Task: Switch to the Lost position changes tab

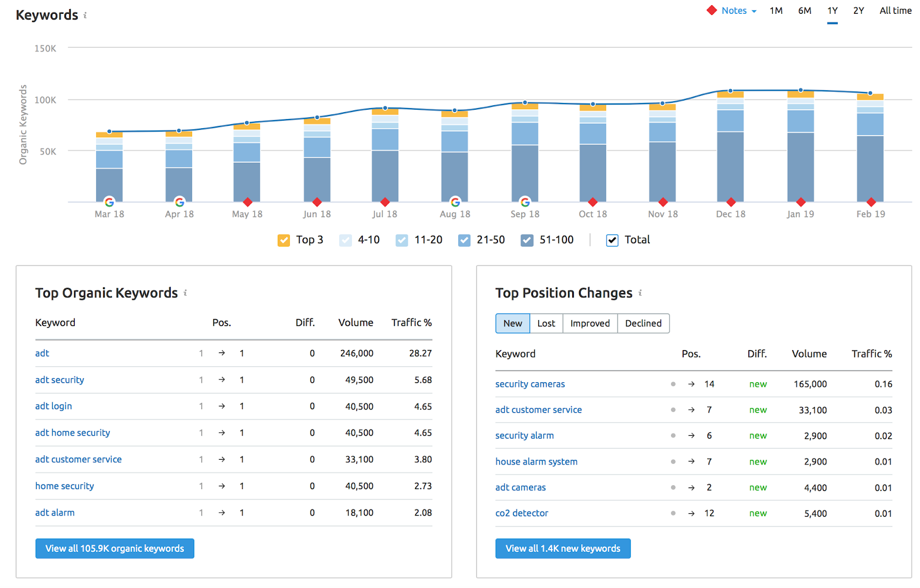Action: tap(546, 324)
